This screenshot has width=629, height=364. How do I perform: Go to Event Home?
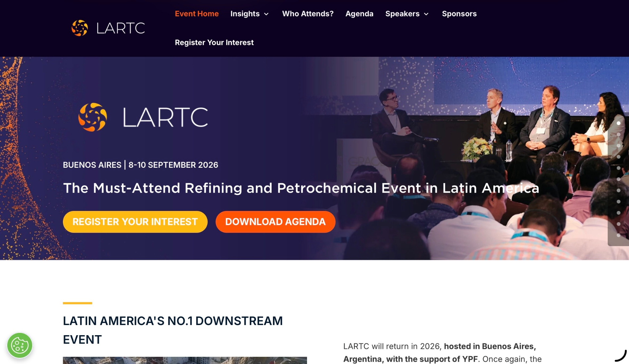click(x=197, y=14)
